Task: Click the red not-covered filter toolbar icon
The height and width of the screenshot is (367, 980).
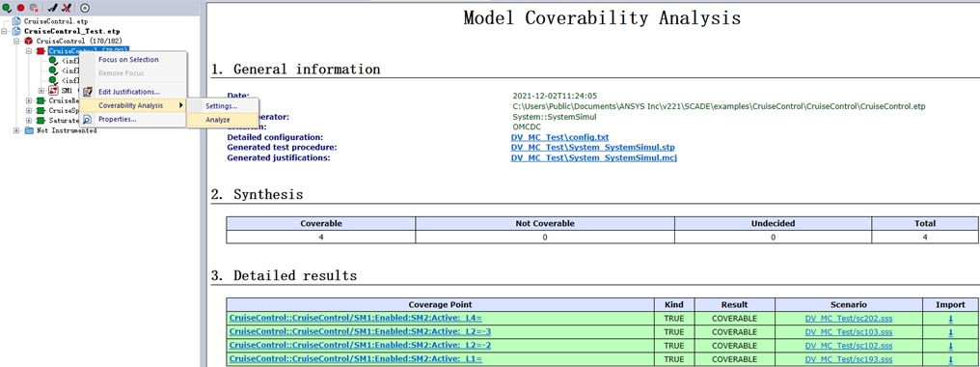Action: 20,8
